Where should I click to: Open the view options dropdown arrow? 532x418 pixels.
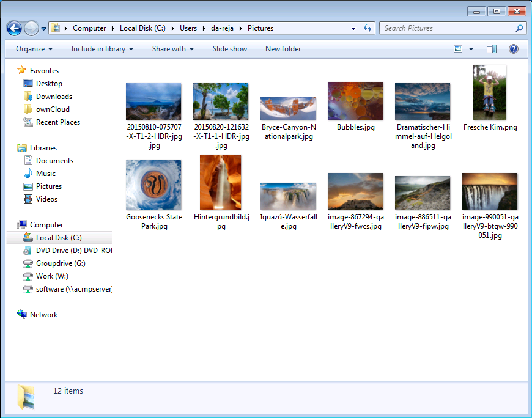pyautogui.click(x=471, y=49)
